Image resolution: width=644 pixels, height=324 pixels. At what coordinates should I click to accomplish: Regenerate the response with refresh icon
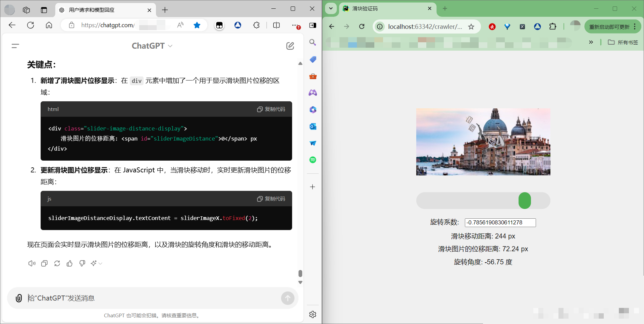pos(57,263)
